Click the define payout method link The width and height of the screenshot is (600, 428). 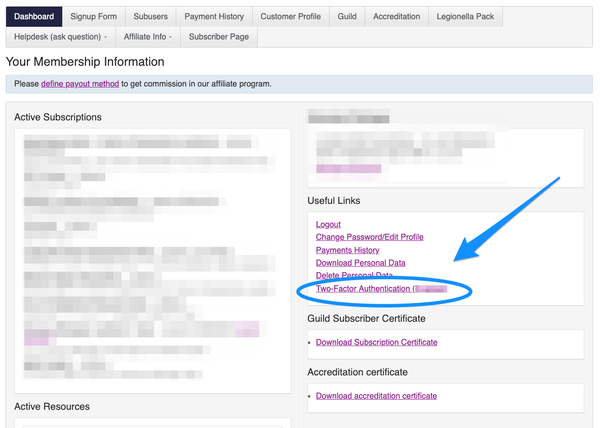pos(79,84)
